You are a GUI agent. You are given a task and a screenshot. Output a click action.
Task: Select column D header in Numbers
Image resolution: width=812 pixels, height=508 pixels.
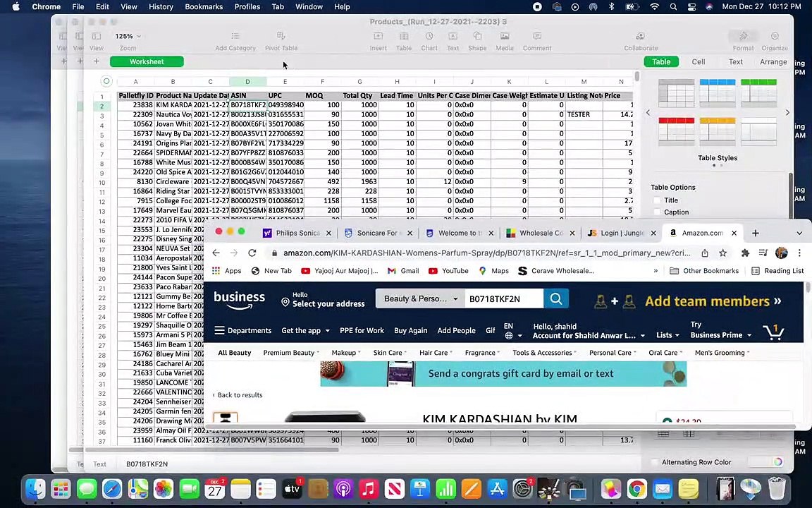click(247, 81)
